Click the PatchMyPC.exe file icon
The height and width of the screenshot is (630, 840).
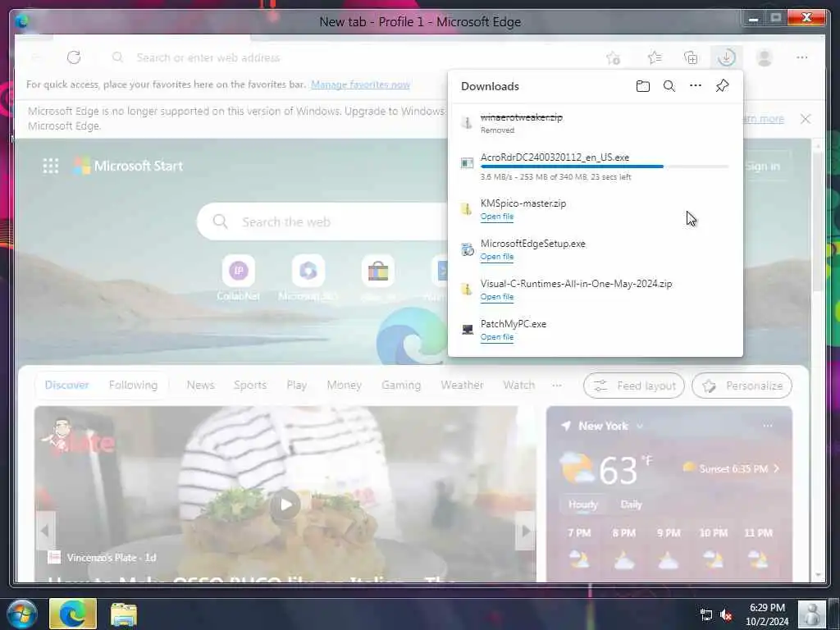467,330
